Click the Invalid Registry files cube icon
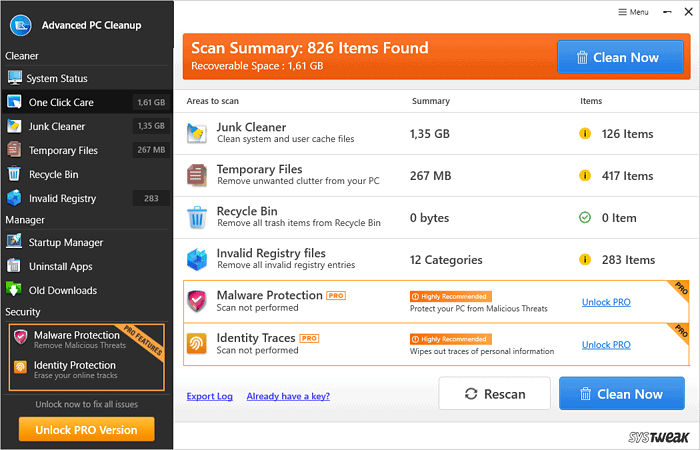The image size is (700, 450). 197,259
